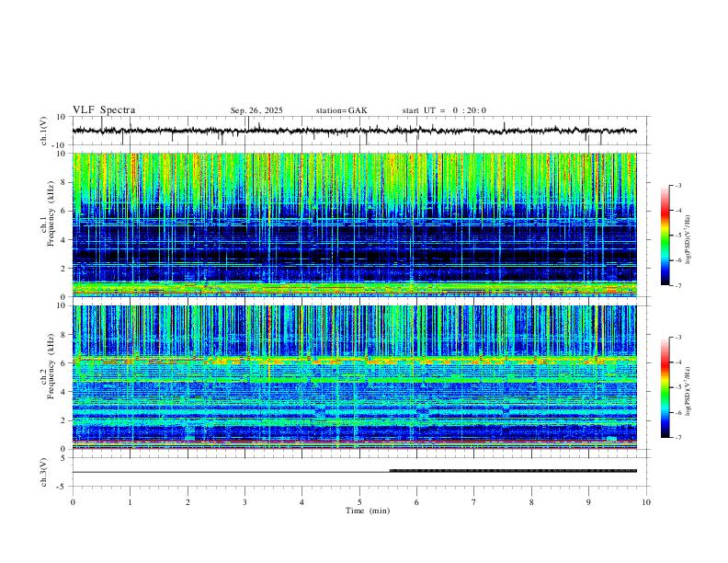Click the -7 tick on ch.1 color bar
728x563 pixels.
coord(677,286)
